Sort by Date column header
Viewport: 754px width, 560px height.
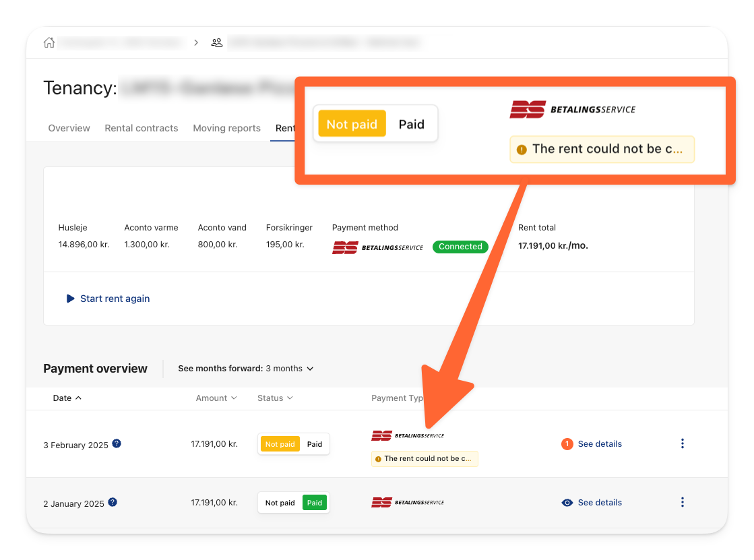click(67, 398)
